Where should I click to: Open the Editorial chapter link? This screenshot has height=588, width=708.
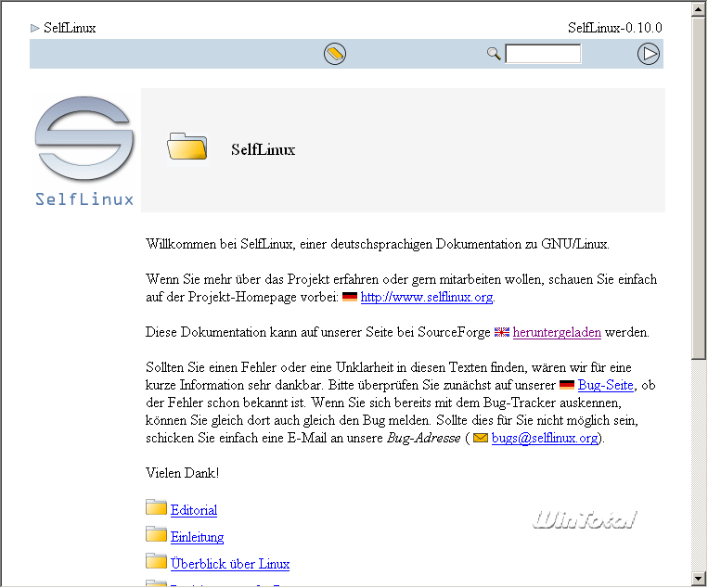tap(194, 510)
